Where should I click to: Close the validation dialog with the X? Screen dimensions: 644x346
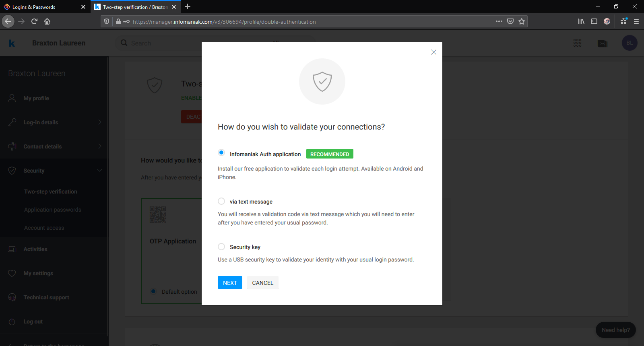433,52
